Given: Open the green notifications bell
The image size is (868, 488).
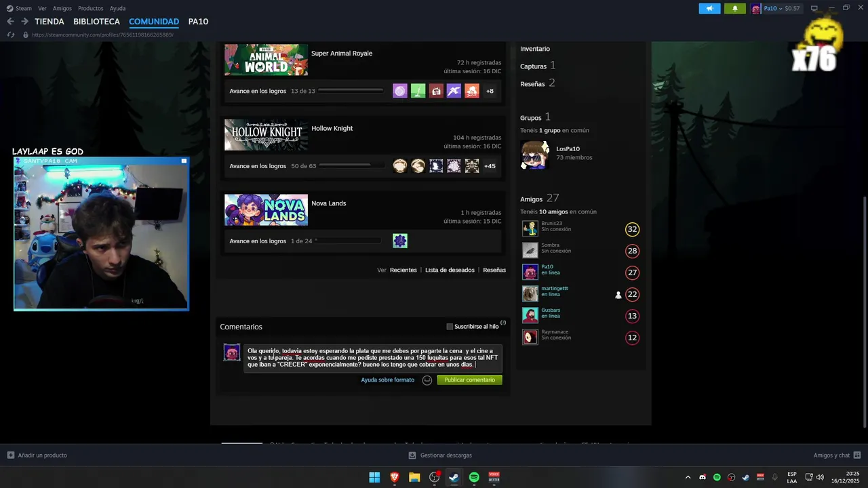Looking at the screenshot, I should pos(734,8).
